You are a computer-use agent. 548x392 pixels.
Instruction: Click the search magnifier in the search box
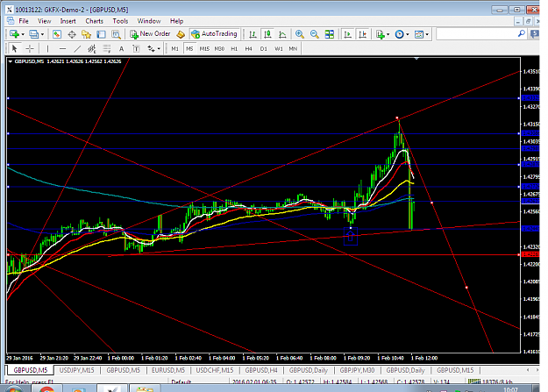522,33
